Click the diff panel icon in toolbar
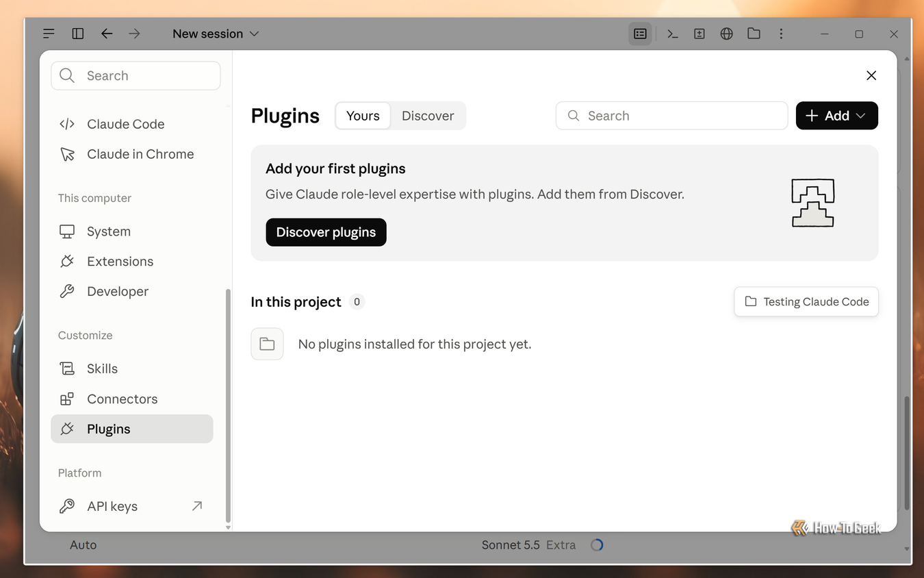Screen dimensions: 924x578 pos(700,34)
